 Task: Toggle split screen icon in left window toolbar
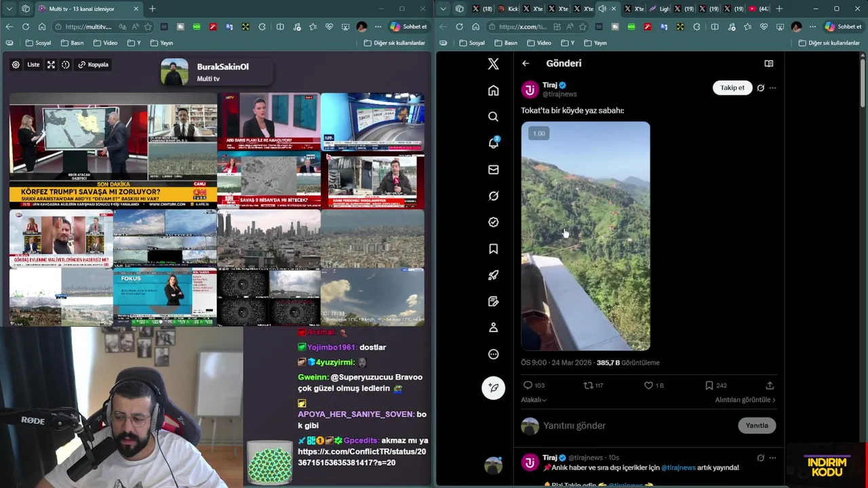[x=280, y=26]
